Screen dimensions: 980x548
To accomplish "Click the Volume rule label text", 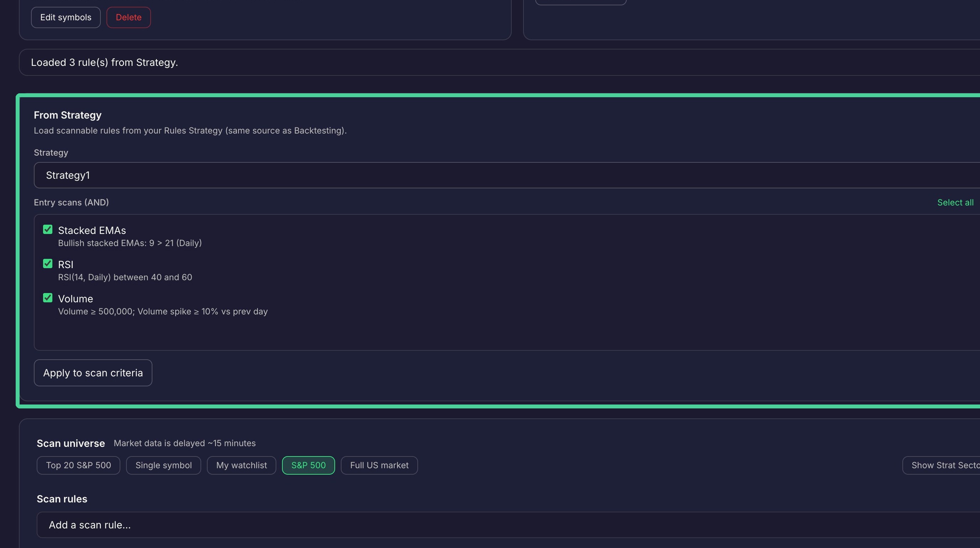I will [x=75, y=299].
